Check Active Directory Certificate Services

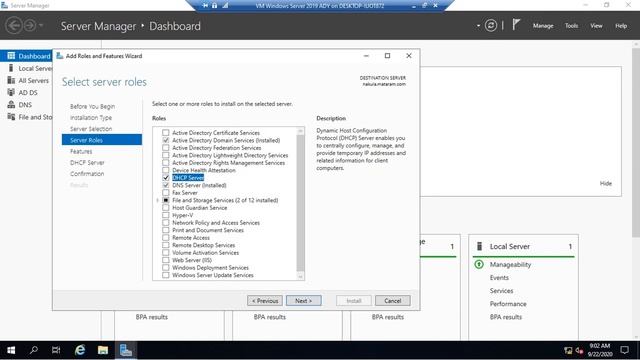166,133
